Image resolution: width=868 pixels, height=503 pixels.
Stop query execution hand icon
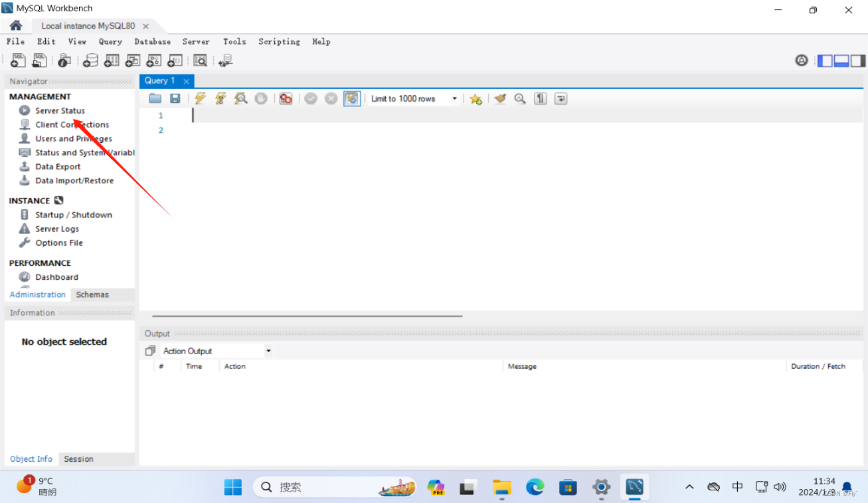pyautogui.click(x=261, y=98)
